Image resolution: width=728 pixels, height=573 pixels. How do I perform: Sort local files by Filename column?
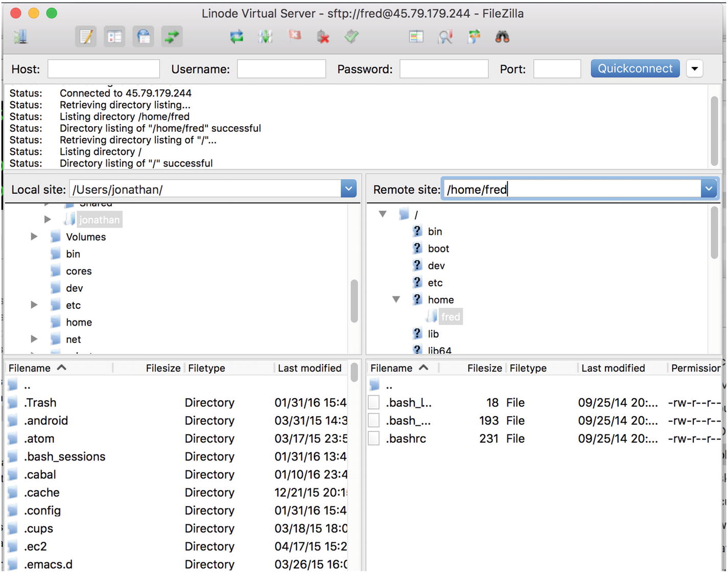click(x=59, y=368)
